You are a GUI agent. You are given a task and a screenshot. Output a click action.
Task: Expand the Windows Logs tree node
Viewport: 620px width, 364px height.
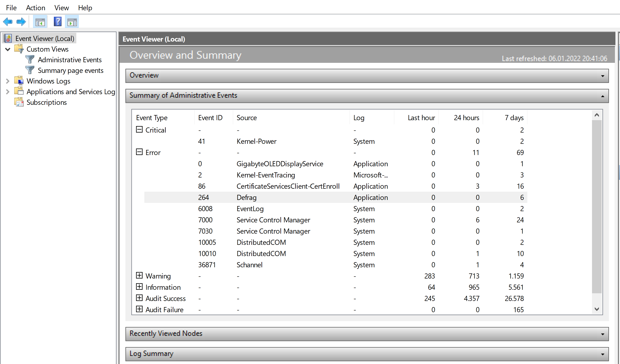(x=8, y=81)
